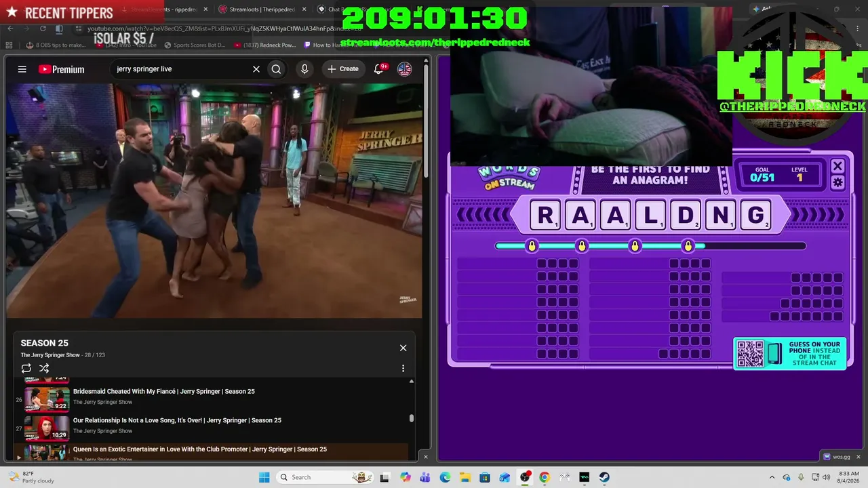This screenshot has width=868, height=488.
Task: Launch Copilot from the taskbar
Action: click(x=406, y=477)
